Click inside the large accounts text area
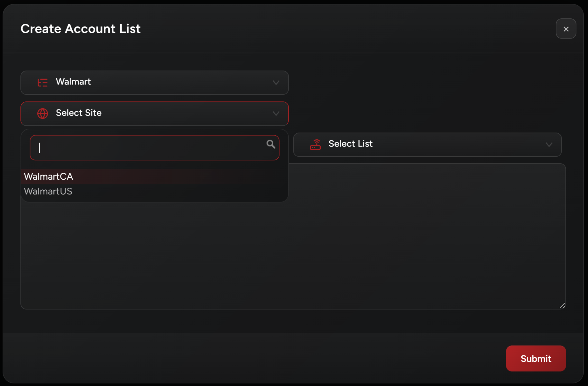Image resolution: width=588 pixels, height=386 pixels. point(402,244)
